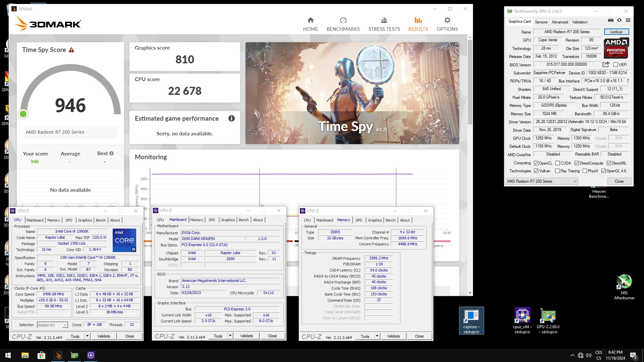Click the network globe icon in system tray

pyautogui.click(x=581, y=355)
